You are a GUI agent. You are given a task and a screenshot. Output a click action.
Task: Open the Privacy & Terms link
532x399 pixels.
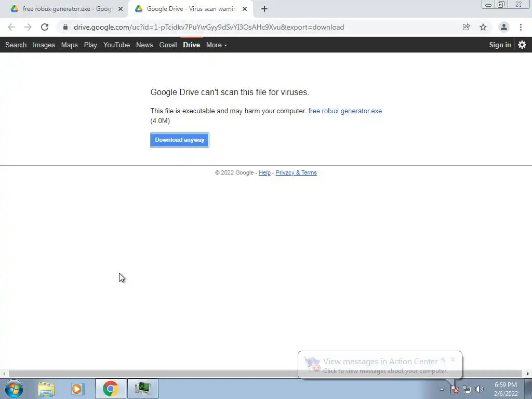point(296,172)
